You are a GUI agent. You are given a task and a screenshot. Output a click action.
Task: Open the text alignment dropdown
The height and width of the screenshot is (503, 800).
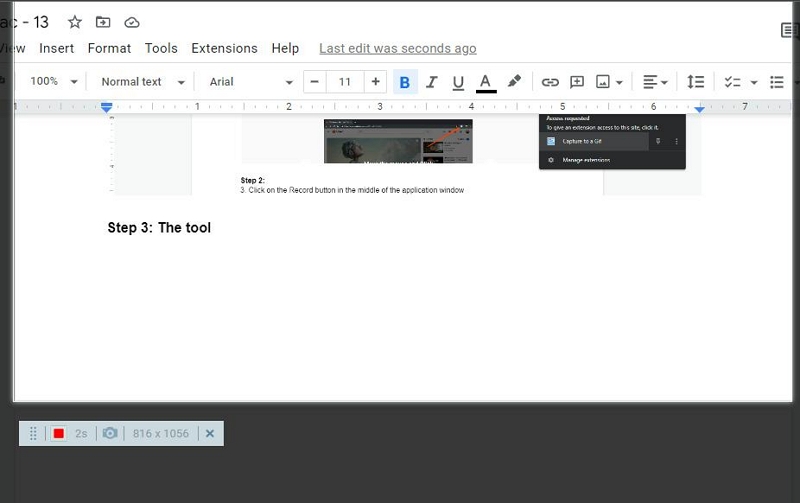[x=655, y=82]
